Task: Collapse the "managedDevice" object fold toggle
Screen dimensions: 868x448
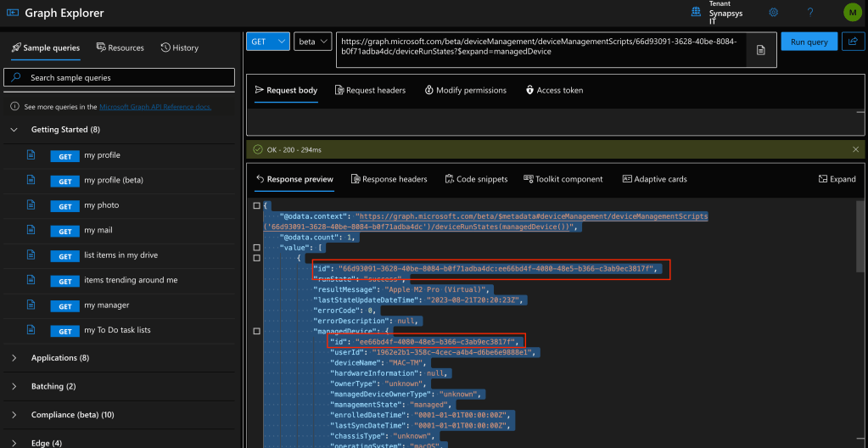Action: (x=257, y=330)
